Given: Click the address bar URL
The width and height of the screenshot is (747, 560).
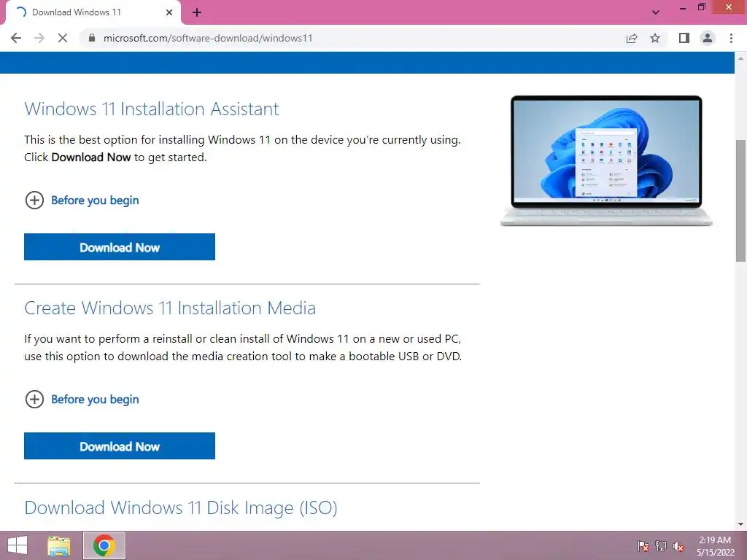Looking at the screenshot, I should coord(208,38).
